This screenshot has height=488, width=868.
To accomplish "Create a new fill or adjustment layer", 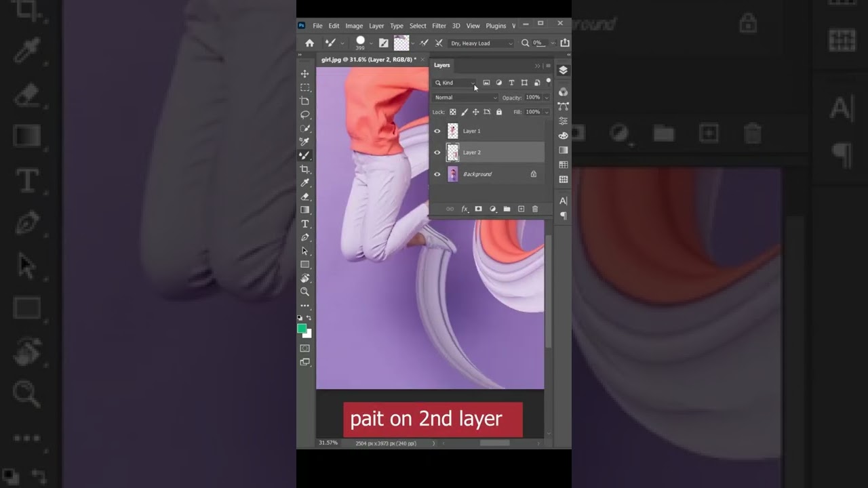I will click(493, 209).
